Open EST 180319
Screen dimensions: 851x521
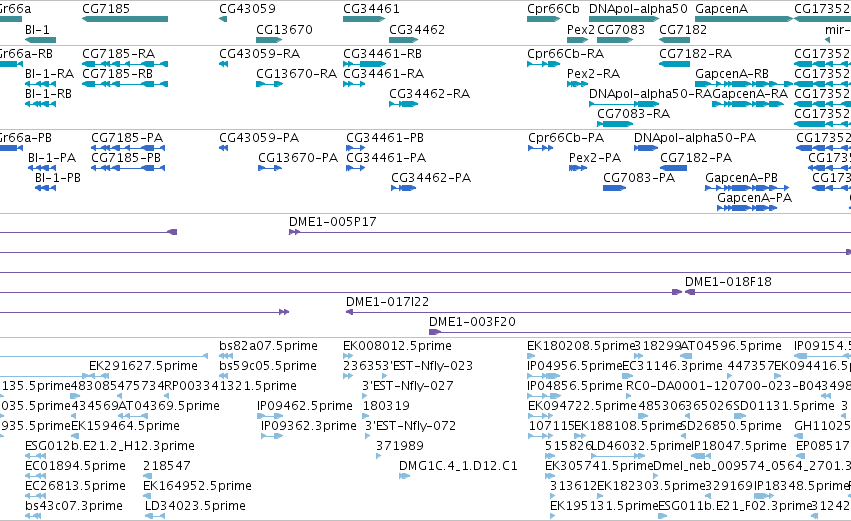(366, 416)
